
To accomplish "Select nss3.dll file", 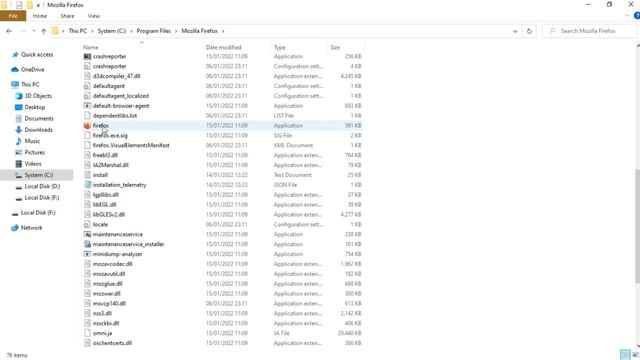I will (x=102, y=313).
